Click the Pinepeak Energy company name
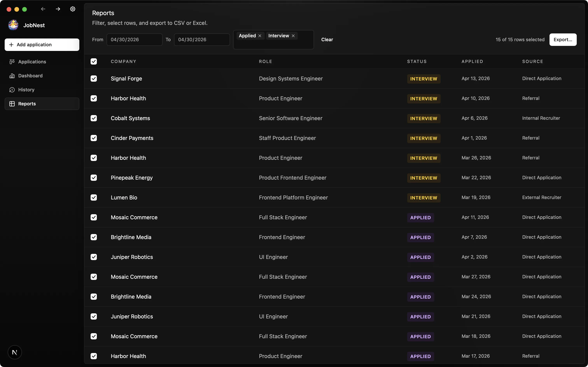 click(132, 178)
